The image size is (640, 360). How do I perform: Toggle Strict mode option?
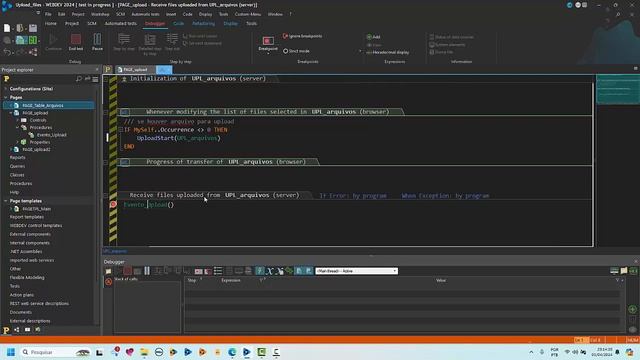pos(296,51)
